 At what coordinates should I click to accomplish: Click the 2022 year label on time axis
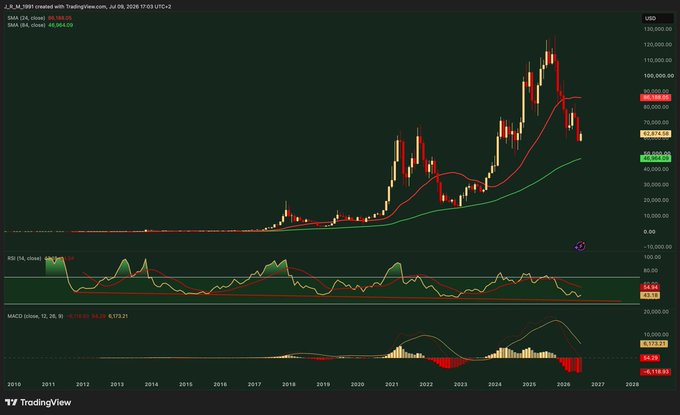426,384
